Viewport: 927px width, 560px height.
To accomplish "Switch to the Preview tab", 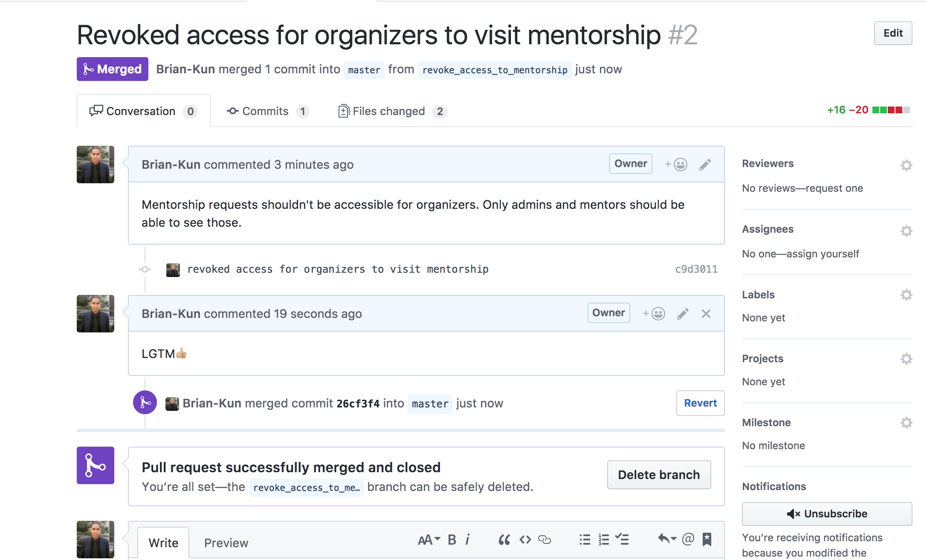I will pyautogui.click(x=226, y=543).
